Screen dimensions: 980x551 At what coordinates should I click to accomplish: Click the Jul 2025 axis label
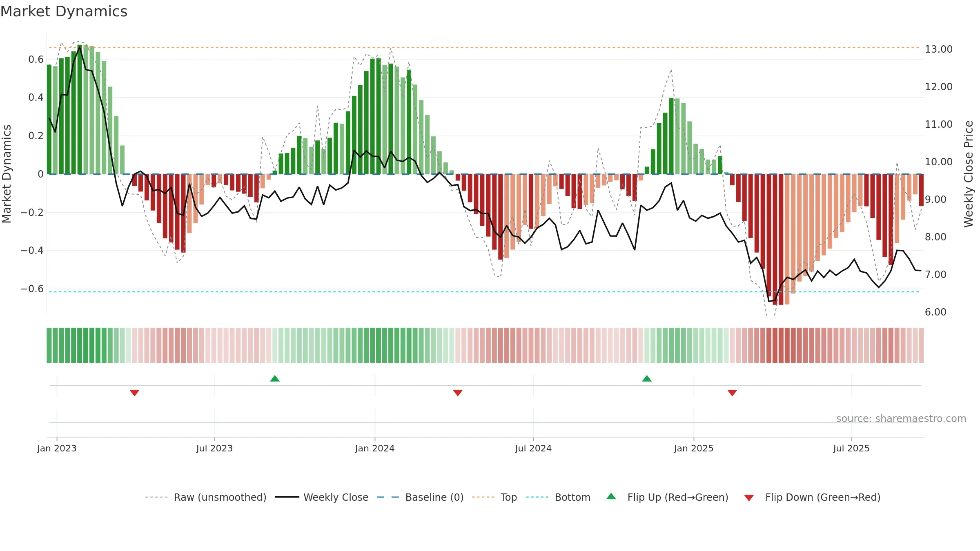[851, 448]
